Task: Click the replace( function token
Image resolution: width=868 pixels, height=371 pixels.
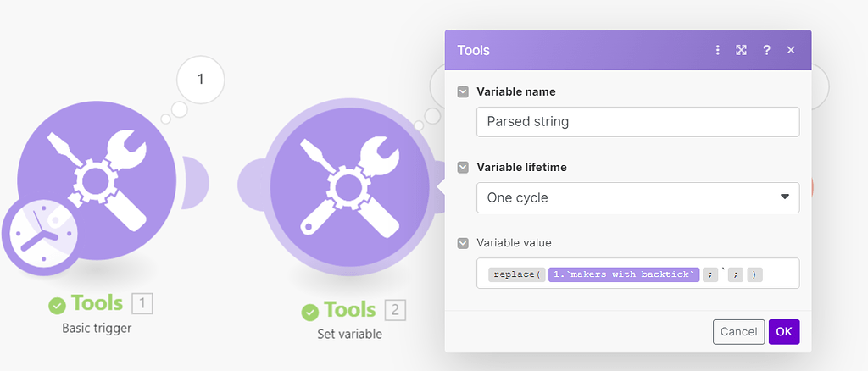Action: coord(515,274)
